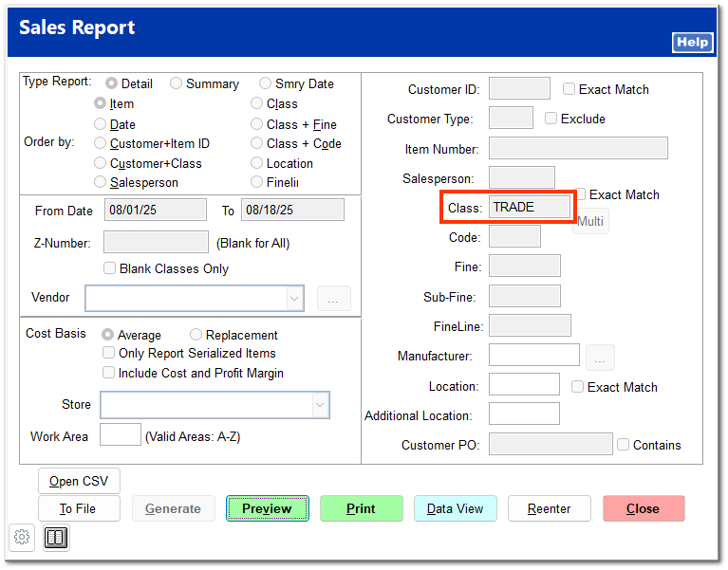728x570 pixels.
Task: Open Help in the title bar
Action: pyautogui.click(x=692, y=43)
